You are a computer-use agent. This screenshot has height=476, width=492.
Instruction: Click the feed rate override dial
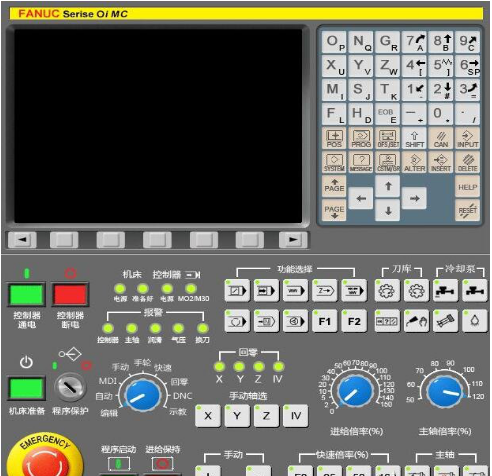pyautogui.click(x=355, y=391)
